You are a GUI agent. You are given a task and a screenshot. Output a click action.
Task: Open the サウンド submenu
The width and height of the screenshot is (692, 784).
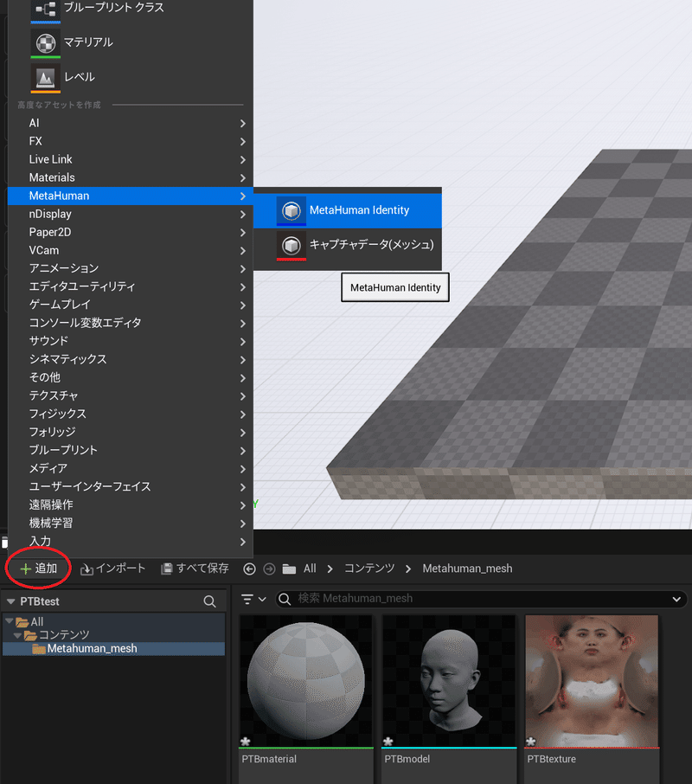[x=131, y=341]
